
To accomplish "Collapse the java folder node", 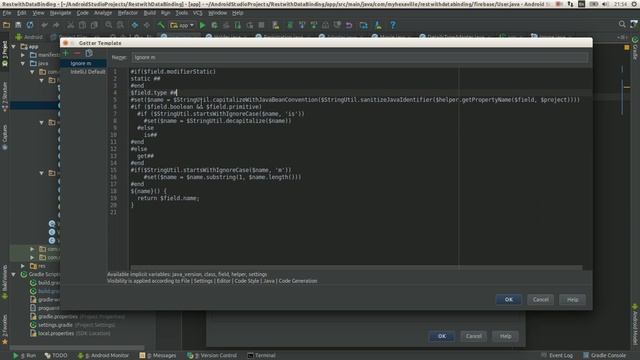I will coord(23,63).
